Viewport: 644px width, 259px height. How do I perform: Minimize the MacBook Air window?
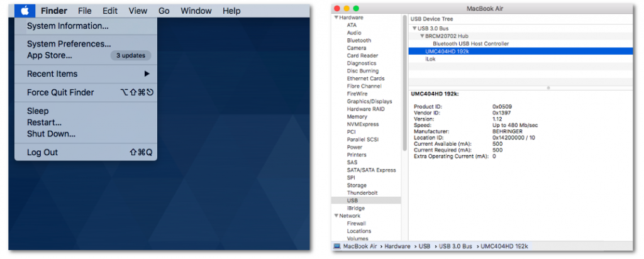coord(347,8)
